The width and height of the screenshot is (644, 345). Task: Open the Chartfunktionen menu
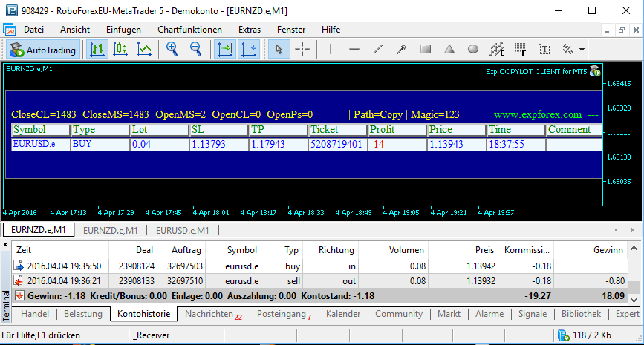coord(189,30)
